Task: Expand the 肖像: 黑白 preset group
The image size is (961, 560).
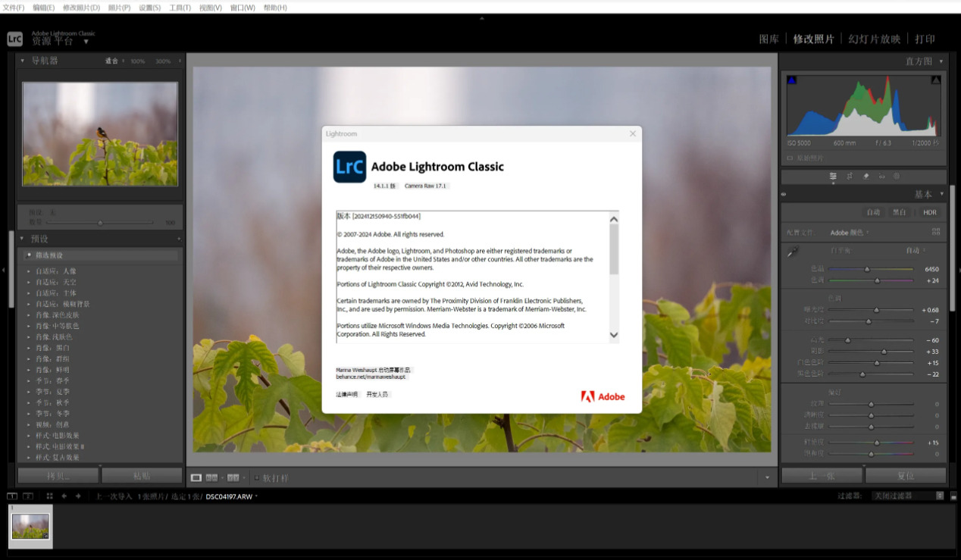Action: (x=29, y=348)
